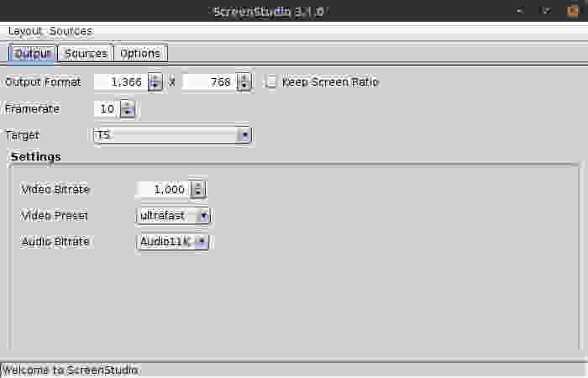This screenshot has width=588, height=378.
Task: Maximize the ScreenStudio window
Action: pos(546,11)
